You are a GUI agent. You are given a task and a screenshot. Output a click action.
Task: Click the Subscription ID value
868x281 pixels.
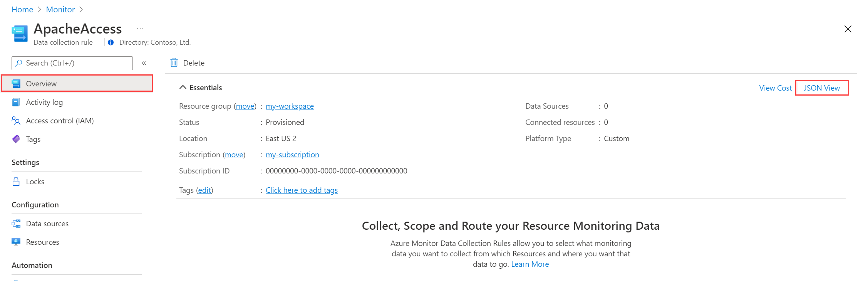pos(336,171)
